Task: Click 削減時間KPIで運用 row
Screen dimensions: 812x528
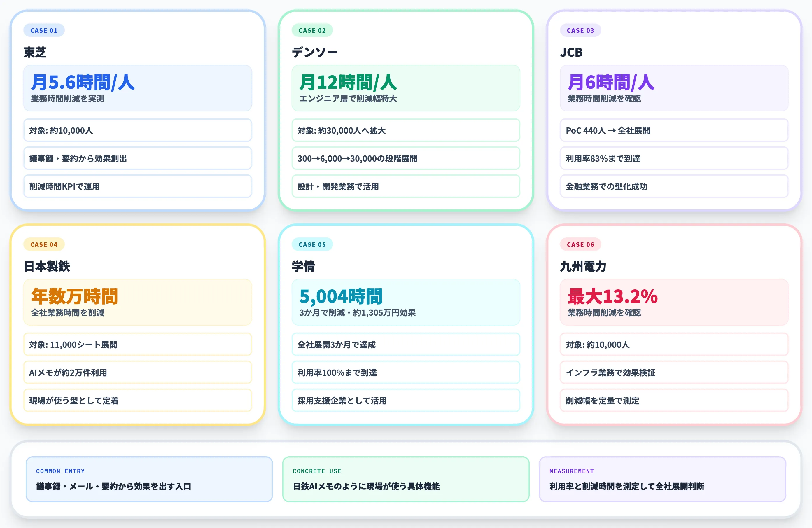Action: (137, 186)
